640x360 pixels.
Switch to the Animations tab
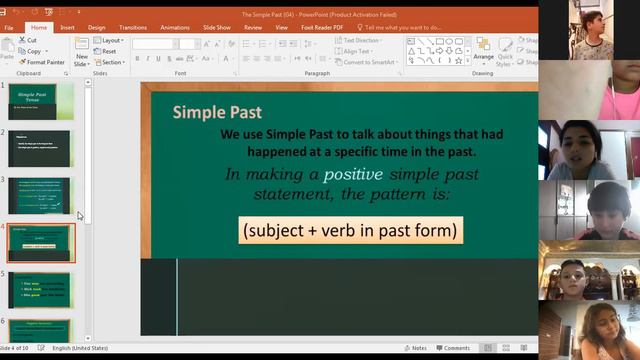(x=175, y=27)
